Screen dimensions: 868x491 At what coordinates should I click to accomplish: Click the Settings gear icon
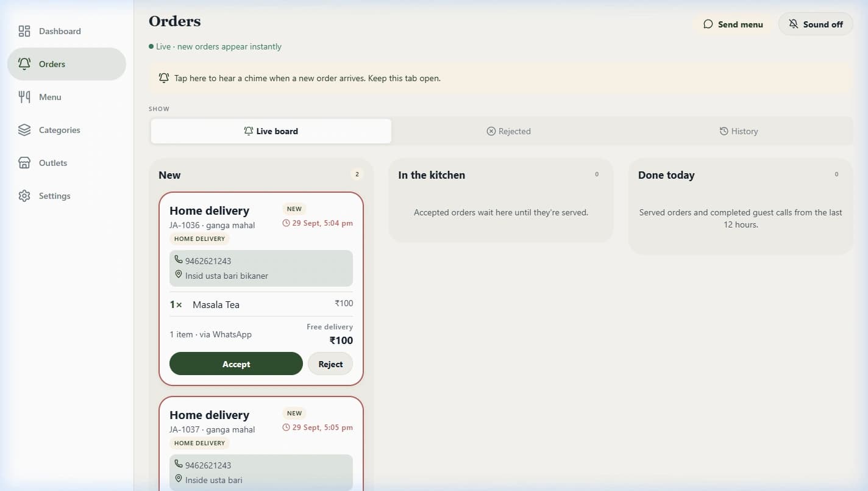coord(24,196)
